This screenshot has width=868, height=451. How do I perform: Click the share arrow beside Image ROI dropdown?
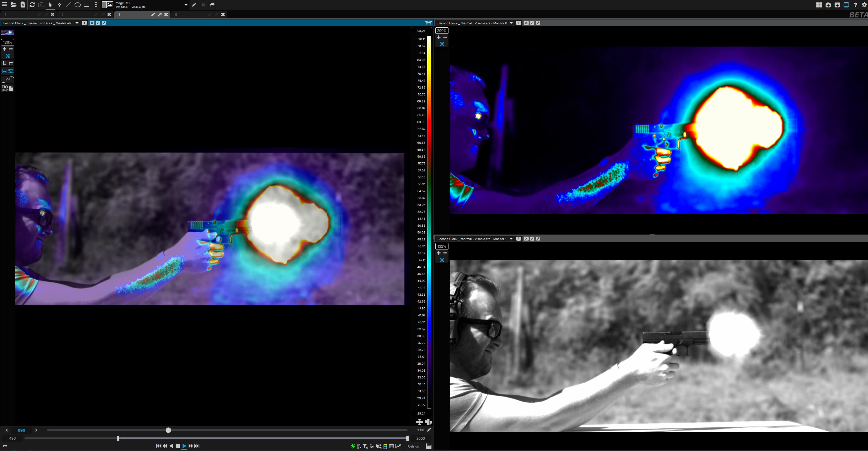[x=212, y=5]
